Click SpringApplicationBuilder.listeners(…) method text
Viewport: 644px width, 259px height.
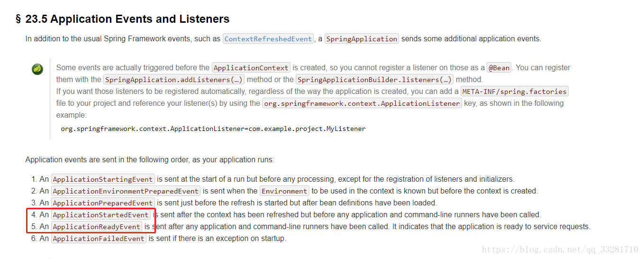click(x=374, y=80)
